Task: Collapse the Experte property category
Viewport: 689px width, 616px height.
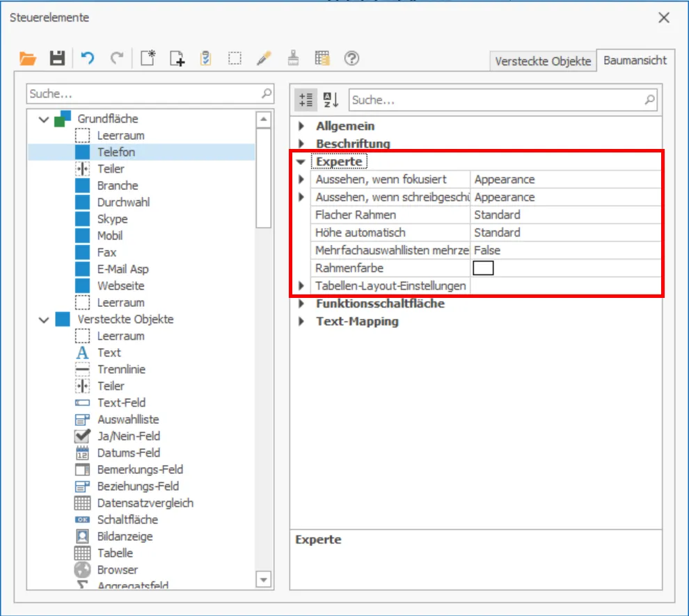Action: (301, 161)
